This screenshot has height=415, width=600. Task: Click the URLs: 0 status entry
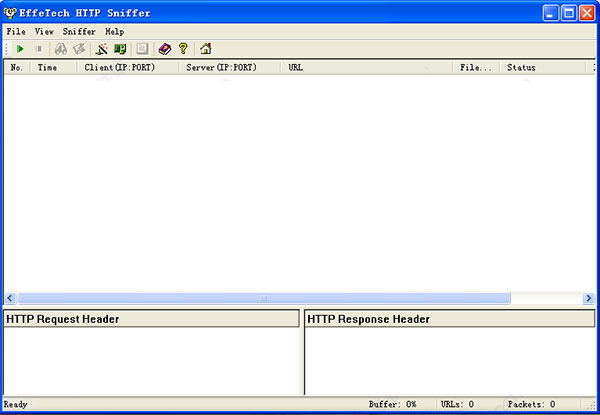[457, 404]
